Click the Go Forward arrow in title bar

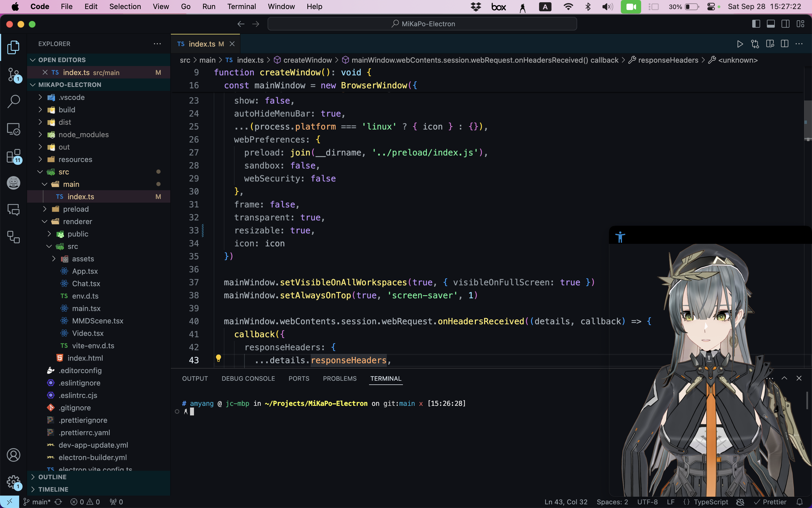[x=256, y=24]
